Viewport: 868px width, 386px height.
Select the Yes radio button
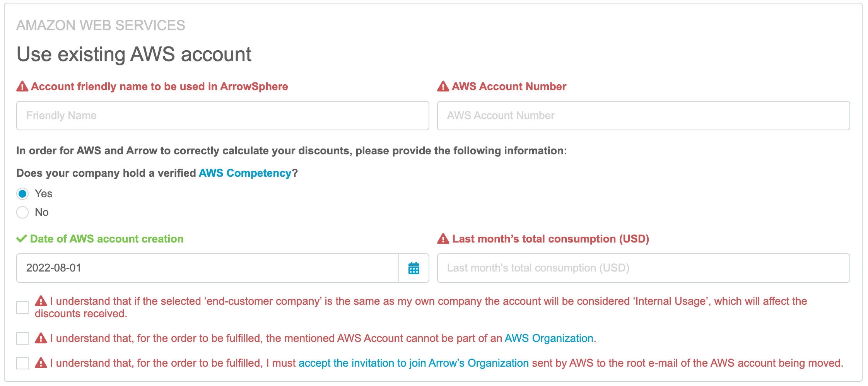(22, 194)
